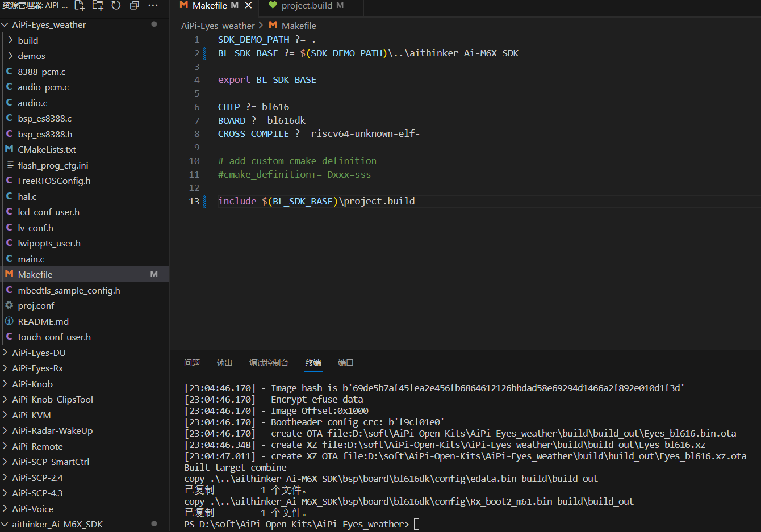Collapse all folders in explorer

[x=135, y=6]
